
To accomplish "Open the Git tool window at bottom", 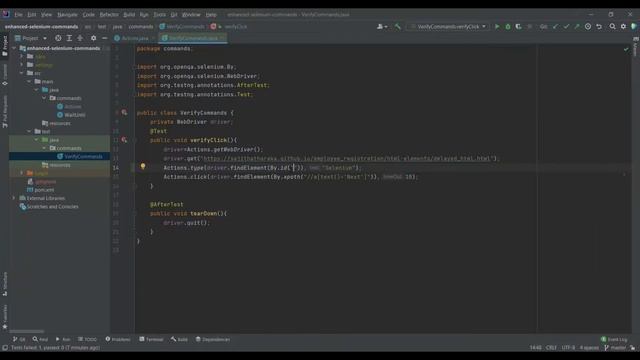I will pyautogui.click(x=19, y=339).
